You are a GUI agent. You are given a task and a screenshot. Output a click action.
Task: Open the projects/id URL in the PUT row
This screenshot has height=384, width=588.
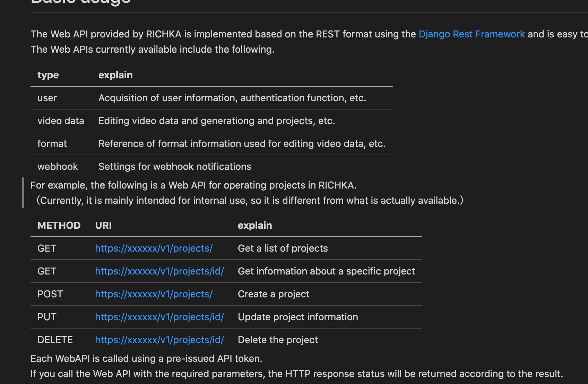[159, 317]
